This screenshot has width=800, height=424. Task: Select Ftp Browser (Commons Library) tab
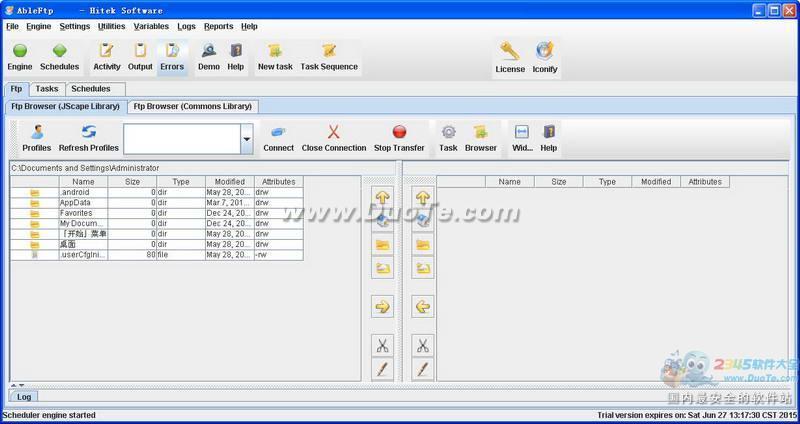pyautogui.click(x=193, y=107)
